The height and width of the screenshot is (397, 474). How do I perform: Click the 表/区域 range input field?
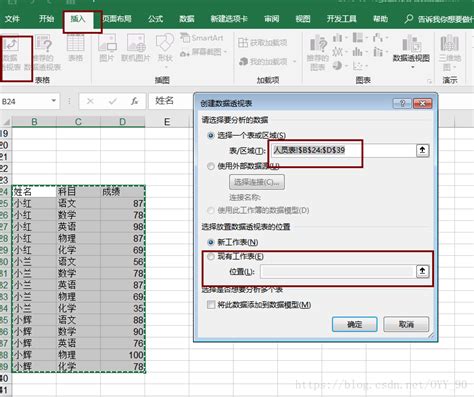(341, 150)
